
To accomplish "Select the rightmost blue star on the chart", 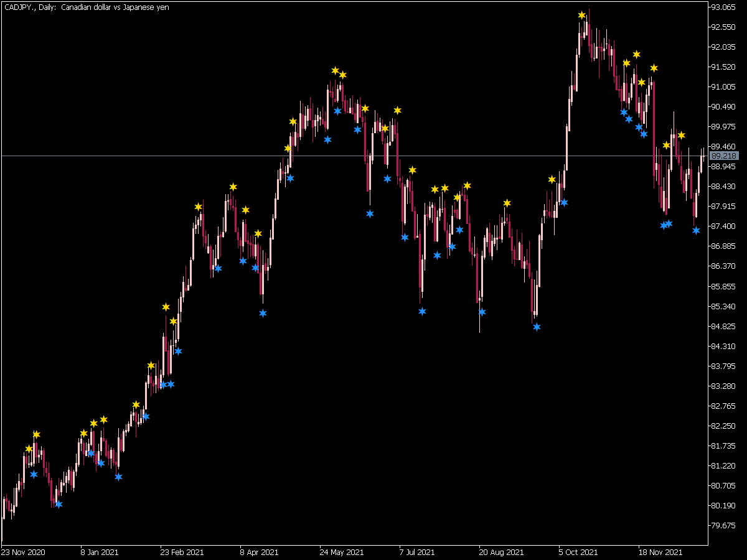I will 696,230.
